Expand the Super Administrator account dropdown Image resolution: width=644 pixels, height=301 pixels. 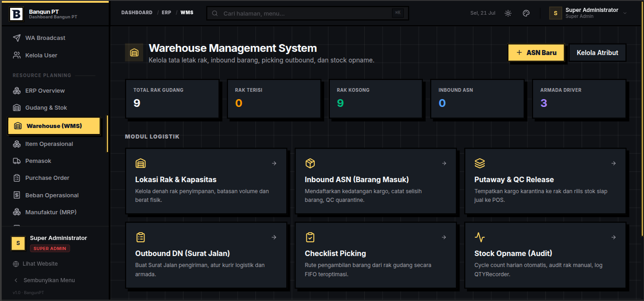tap(588, 13)
